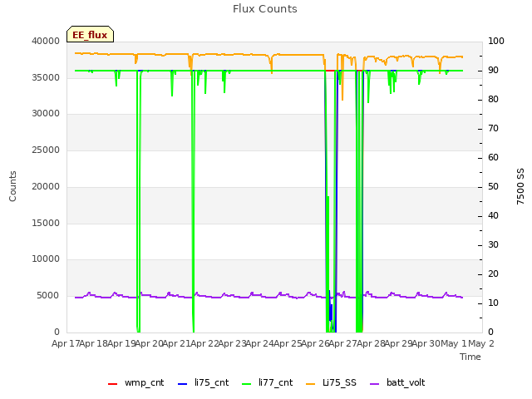Click the 30 right-axis tick label
Image resolution: width=532 pixels, height=399 pixels.
point(493,245)
